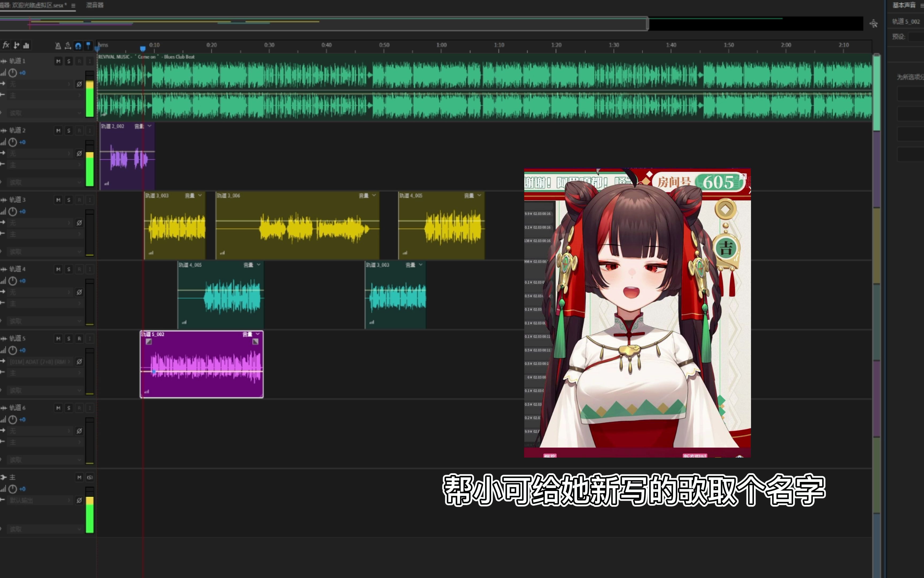924x578 pixels.
Task: Click the overview zoom bar at the top
Action: click(324, 24)
